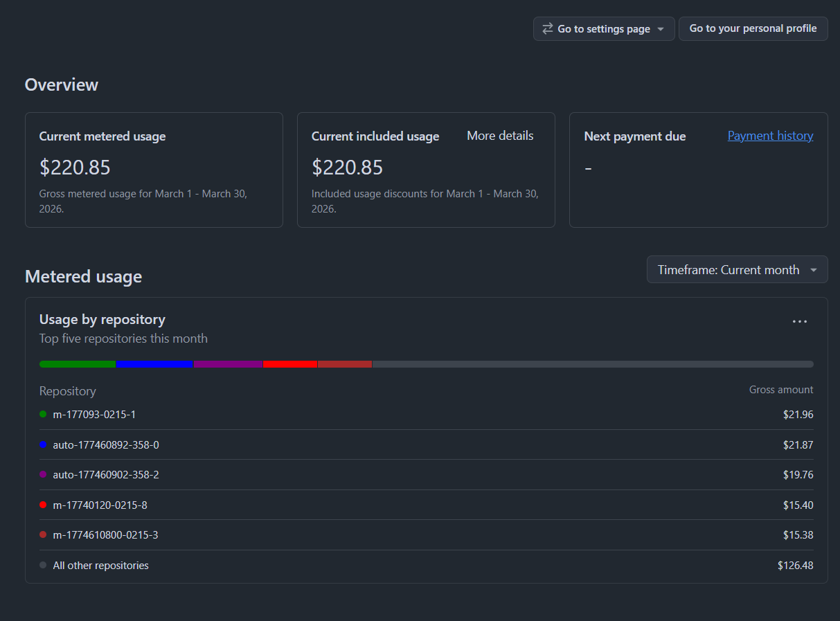Click the $19.76 gross amount
This screenshot has height=621, width=840.
798,475
